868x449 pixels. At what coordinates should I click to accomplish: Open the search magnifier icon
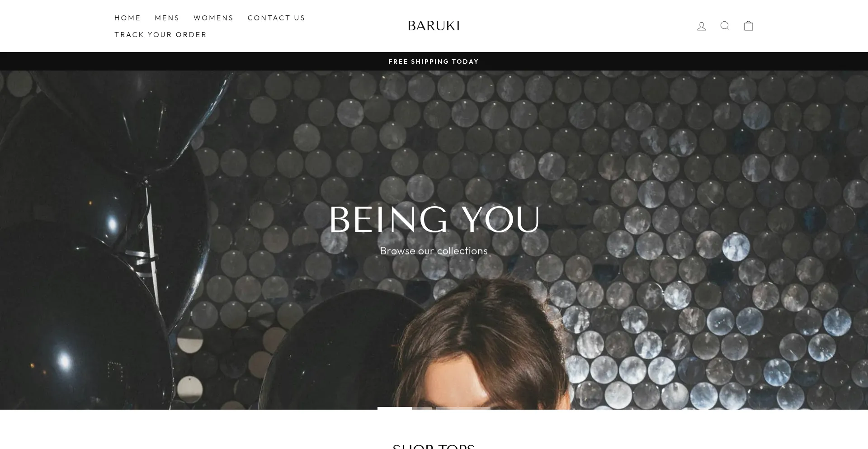[x=725, y=26]
